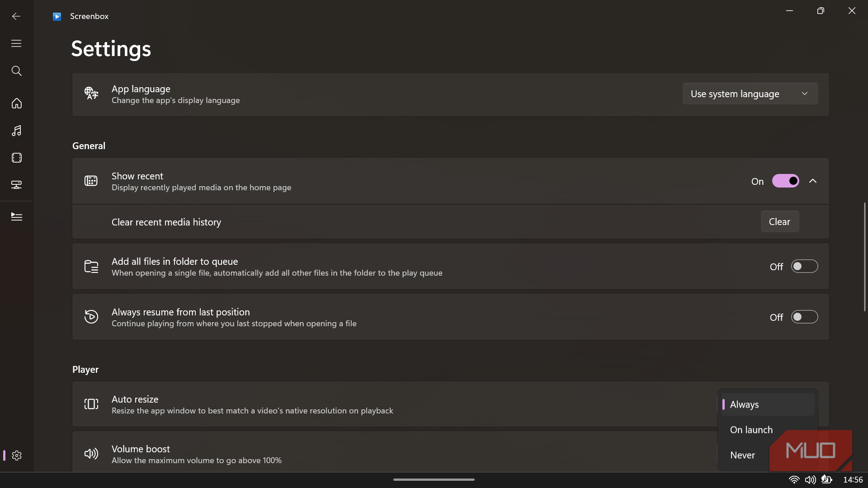Open the search icon in sidebar
The height and width of the screenshot is (488, 868).
click(x=16, y=71)
